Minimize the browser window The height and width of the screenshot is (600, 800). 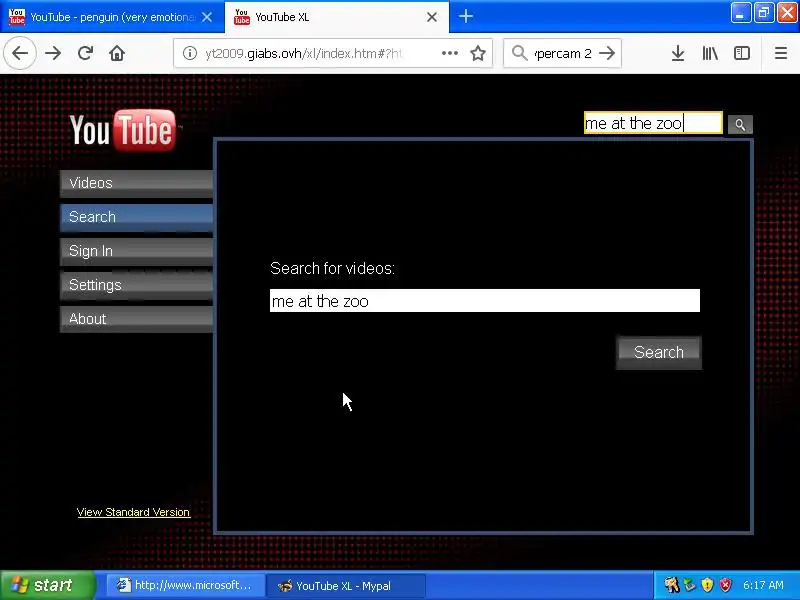[x=740, y=13]
